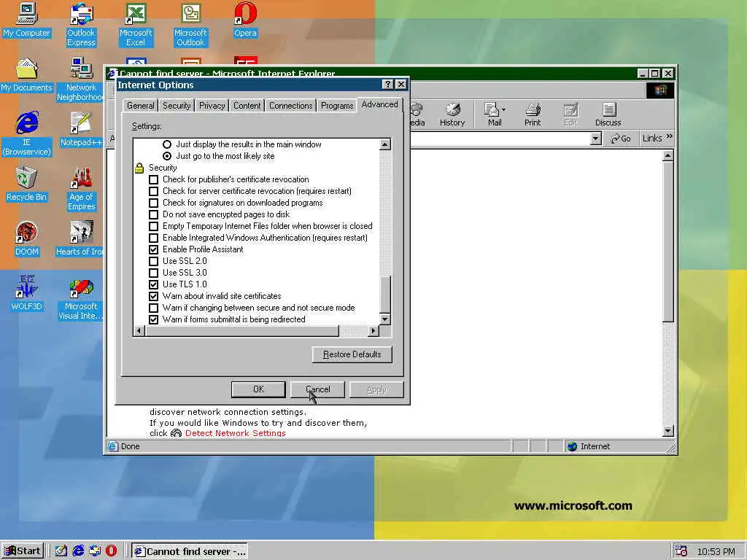Uncheck Enable Profile Assistant
Screen dimensions: 747x560
click(153, 249)
